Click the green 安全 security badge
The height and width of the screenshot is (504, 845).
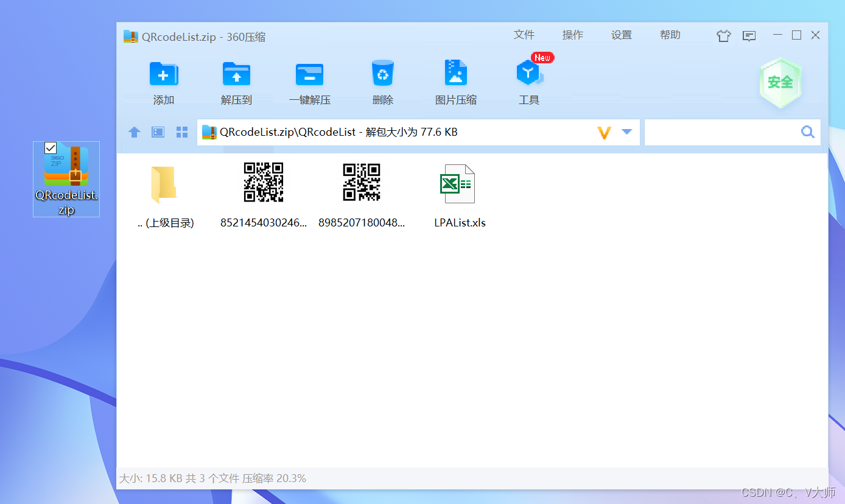[x=780, y=83]
